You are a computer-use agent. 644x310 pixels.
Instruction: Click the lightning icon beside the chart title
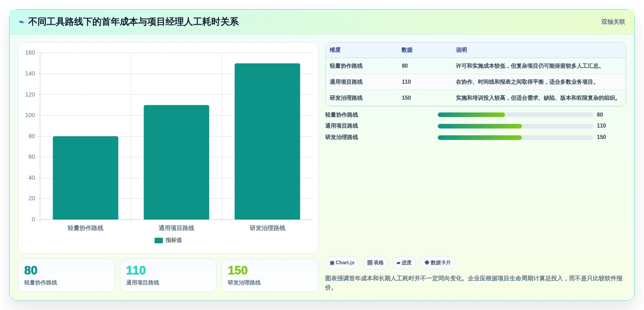click(x=21, y=22)
